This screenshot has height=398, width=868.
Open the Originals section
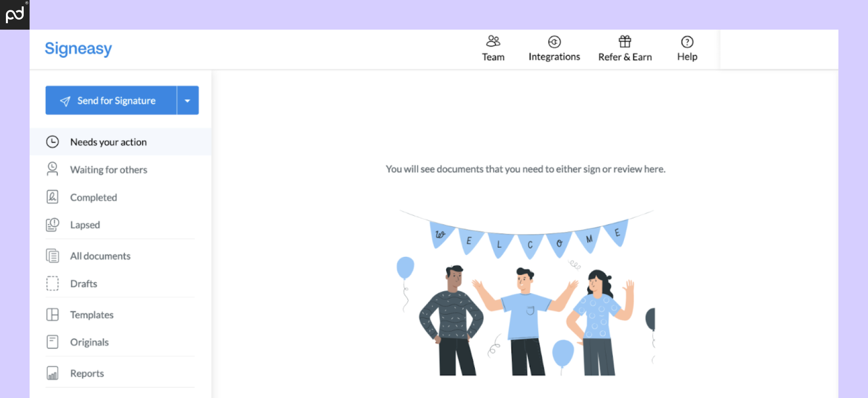[89, 342]
